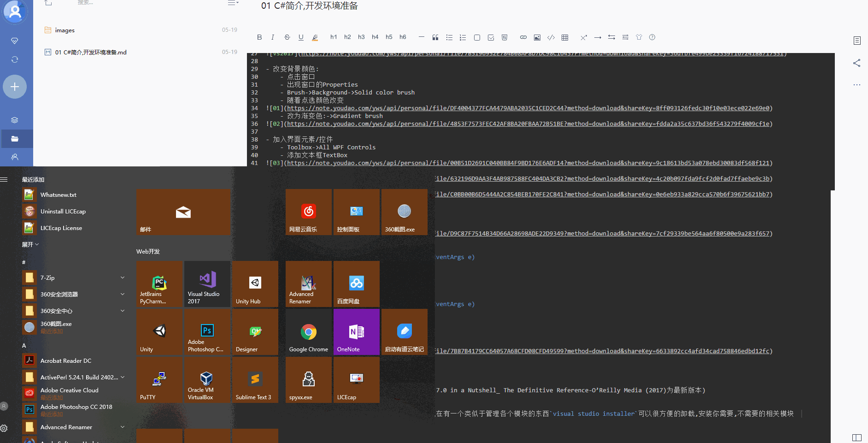This screenshot has height=443, width=868.
Task: Expand the Start menu hamburger
Action: 4,179
